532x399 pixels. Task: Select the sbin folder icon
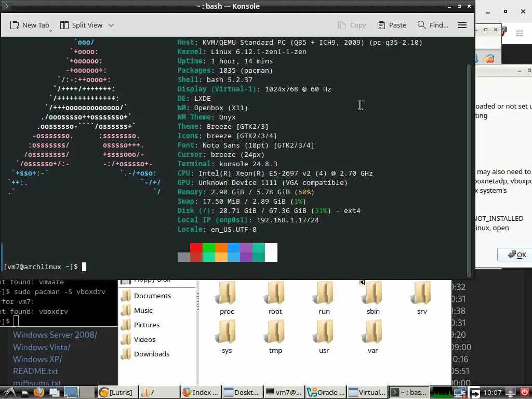point(373,293)
